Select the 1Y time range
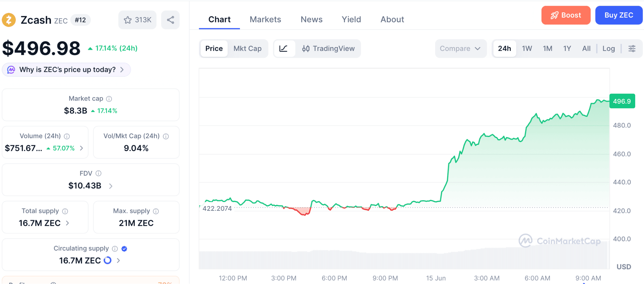The width and height of the screenshot is (644, 284). [x=567, y=49]
